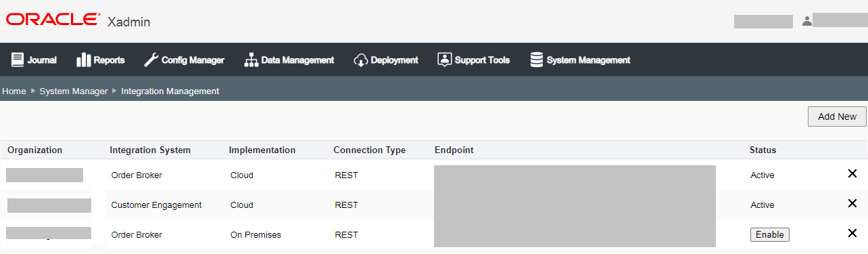The width and height of the screenshot is (868, 254).
Task: Click REST in the On Premises row
Action: (346, 234)
